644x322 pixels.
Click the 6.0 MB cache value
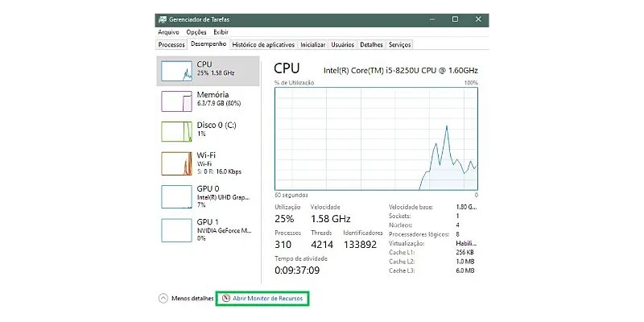pos(465,270)
